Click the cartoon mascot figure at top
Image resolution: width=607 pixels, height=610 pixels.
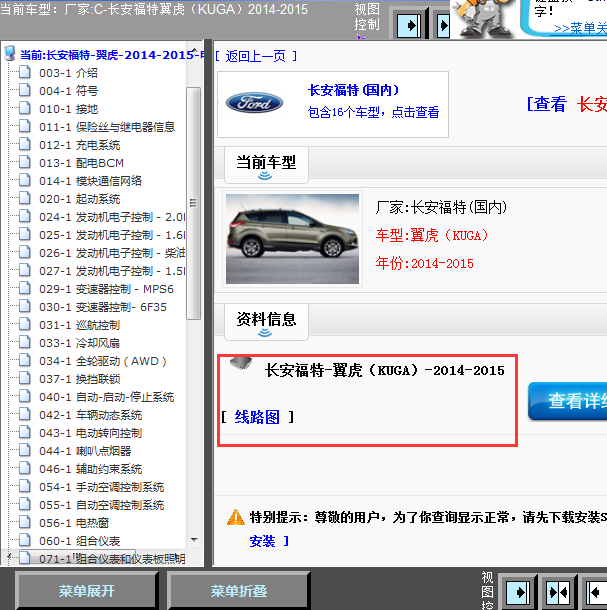[x=483, y=19]
